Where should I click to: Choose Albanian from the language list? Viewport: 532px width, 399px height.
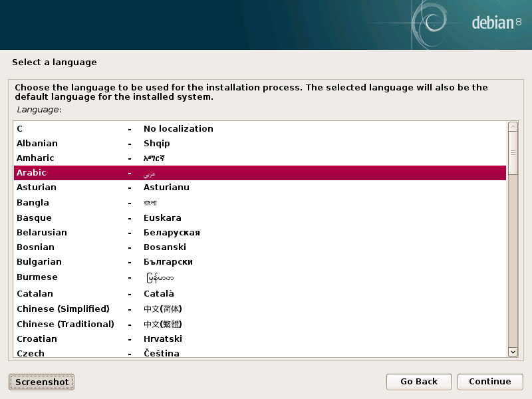pyautogui.click(x=259, y=144)
